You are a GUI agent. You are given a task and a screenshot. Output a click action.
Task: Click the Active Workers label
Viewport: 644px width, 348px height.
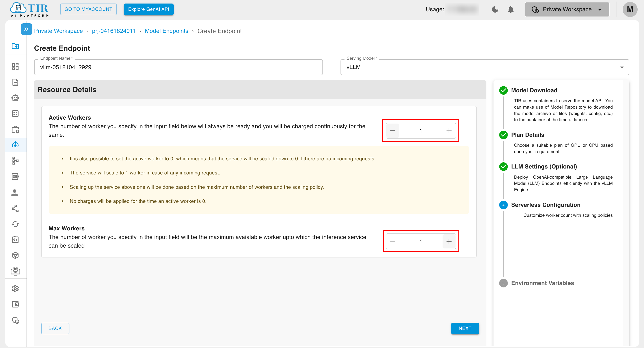click(x=69, y=118)
